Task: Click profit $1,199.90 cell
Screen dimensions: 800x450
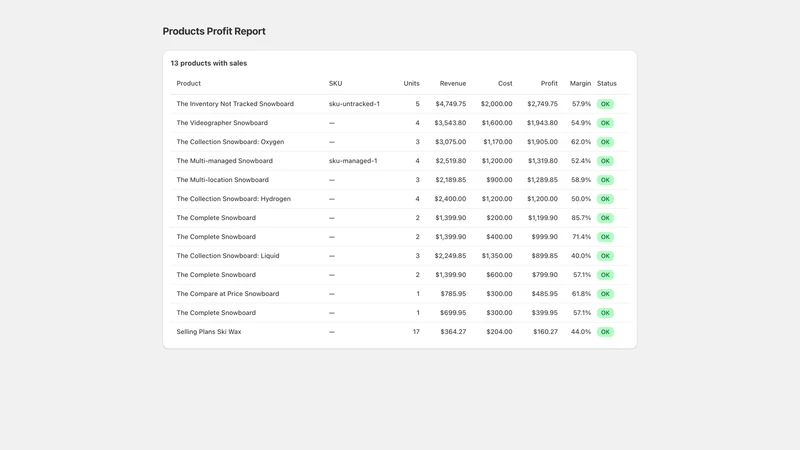Action: tap(542, 218)
